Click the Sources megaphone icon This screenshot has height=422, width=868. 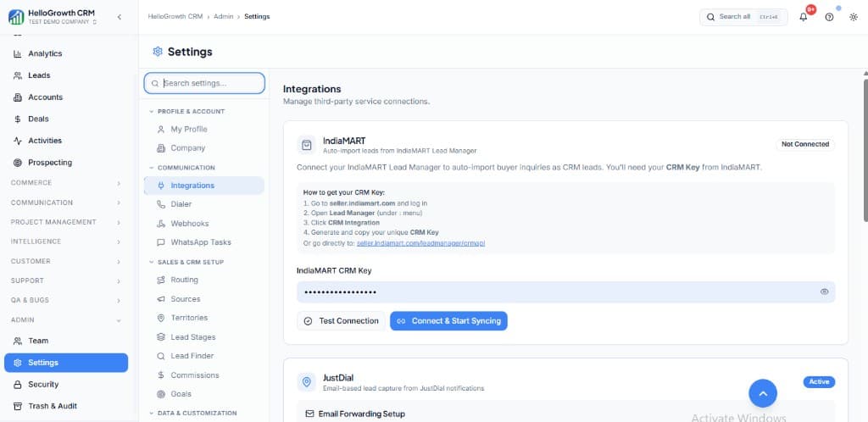point(161,298)
